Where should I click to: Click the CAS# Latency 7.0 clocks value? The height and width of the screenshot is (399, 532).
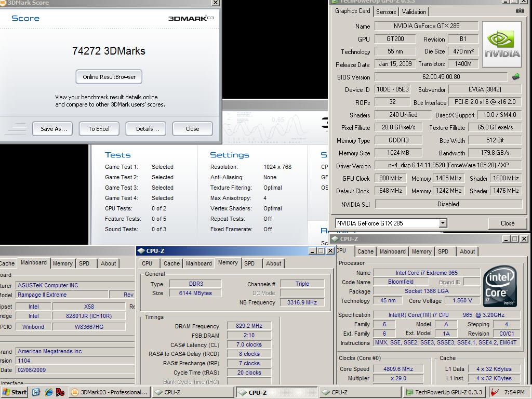coord(249,344)
